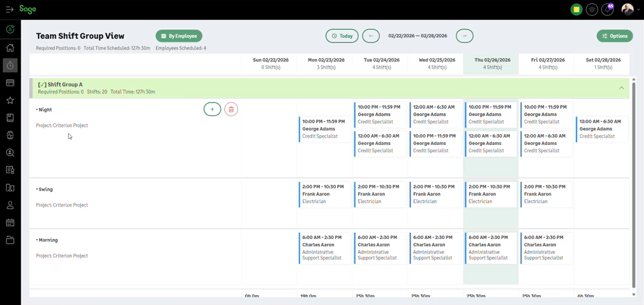The height and width of the screenshot is (305, 644).
Task: Add a shift to Night with plus icon
Action: click(212, 109)
